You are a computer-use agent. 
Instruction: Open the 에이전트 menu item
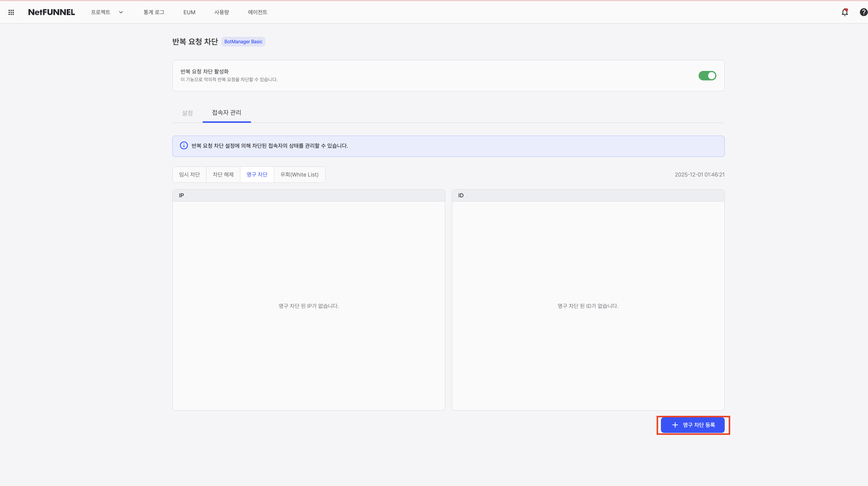[x=257, y=12]
